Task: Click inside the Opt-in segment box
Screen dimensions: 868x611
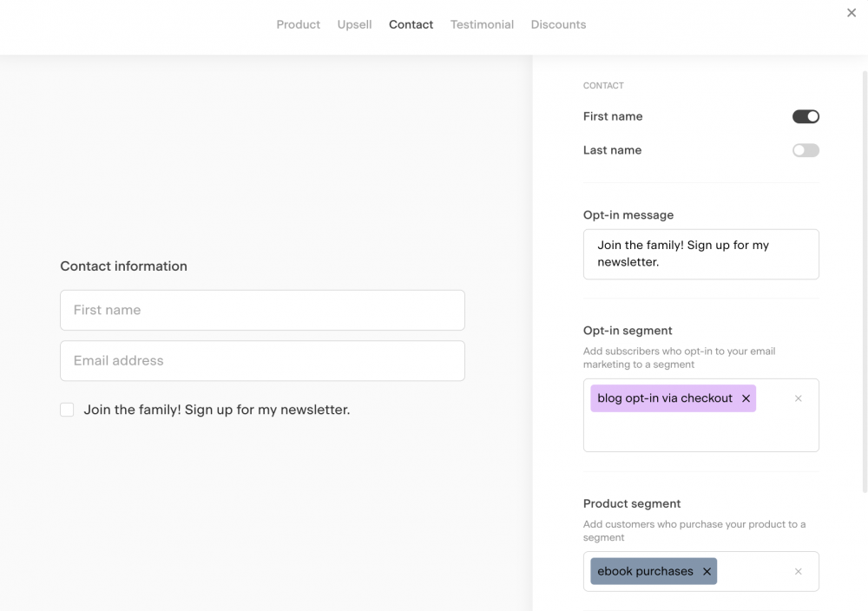Action: [x=700, y=434]
